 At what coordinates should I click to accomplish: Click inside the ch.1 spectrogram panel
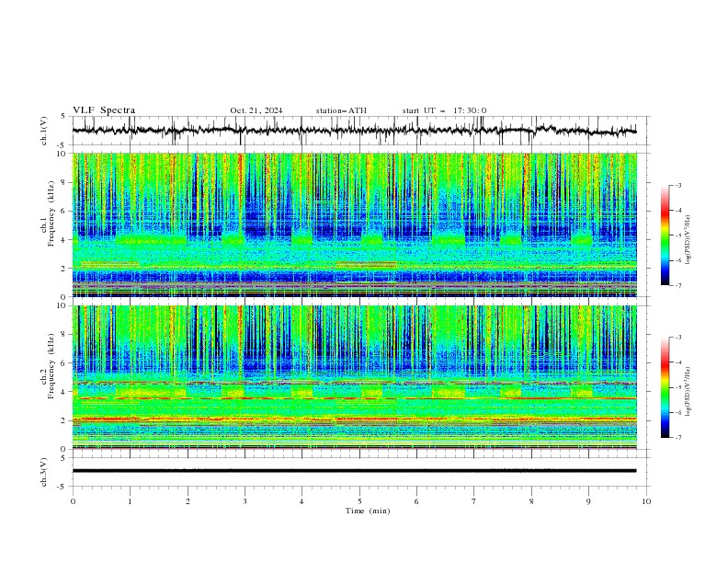click(354, 224)
